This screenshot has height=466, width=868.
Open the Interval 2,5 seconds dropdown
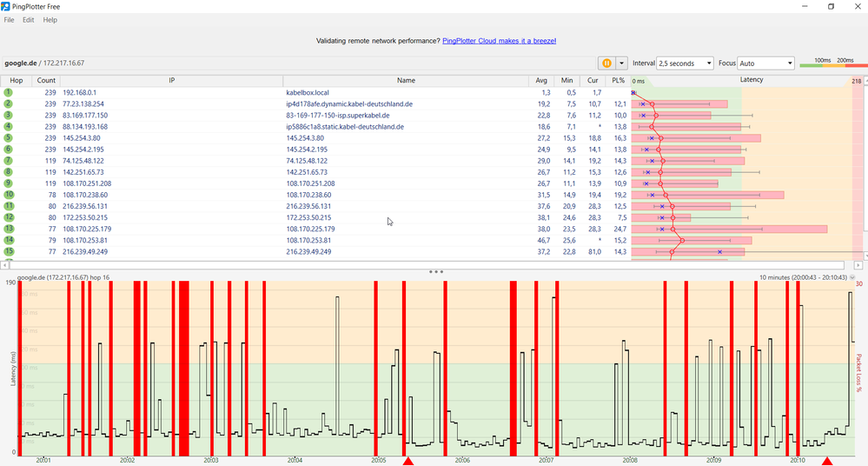pyautogui.click(x=685, y=63)
